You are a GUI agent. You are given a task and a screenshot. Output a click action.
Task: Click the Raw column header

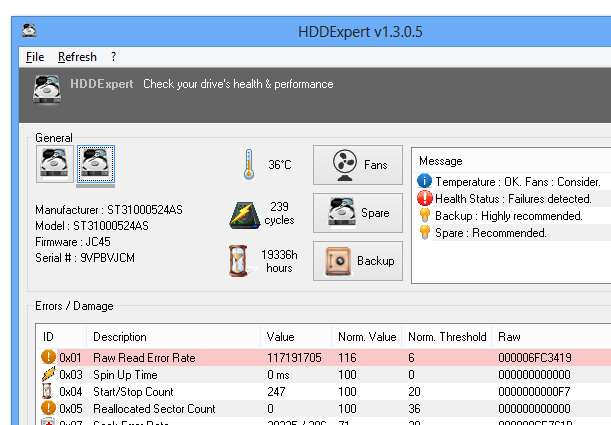pos(551,337)
